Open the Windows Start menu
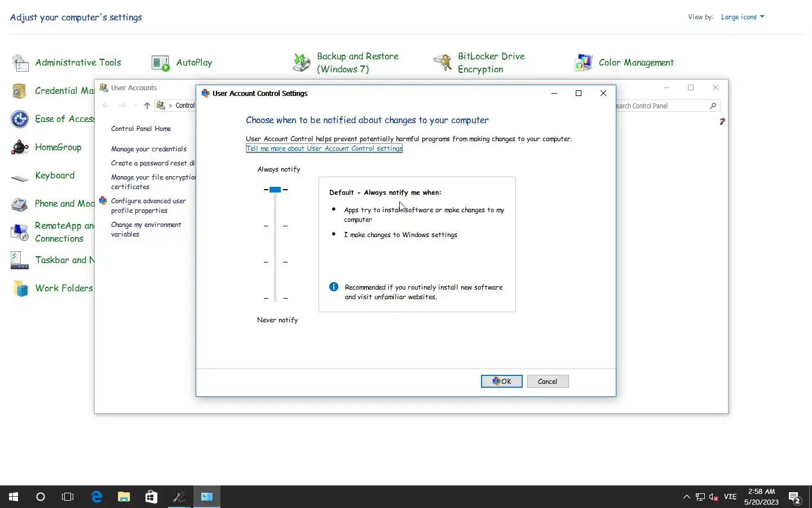The image size is (812, 508). [x=14, y=497]
